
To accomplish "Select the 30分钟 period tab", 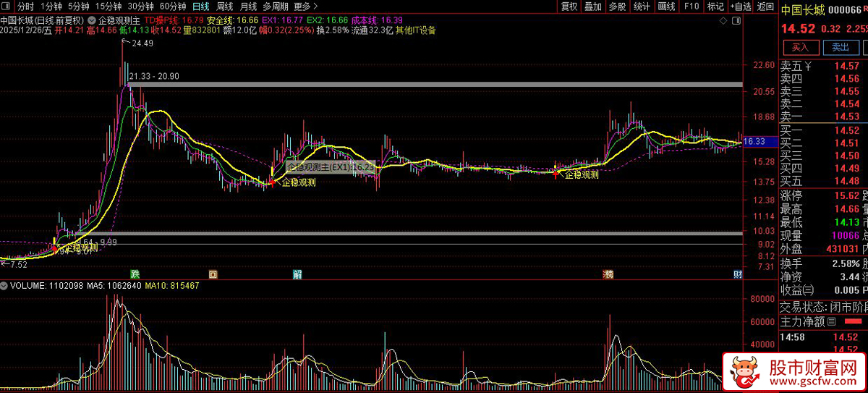I will tap(140, 7).
